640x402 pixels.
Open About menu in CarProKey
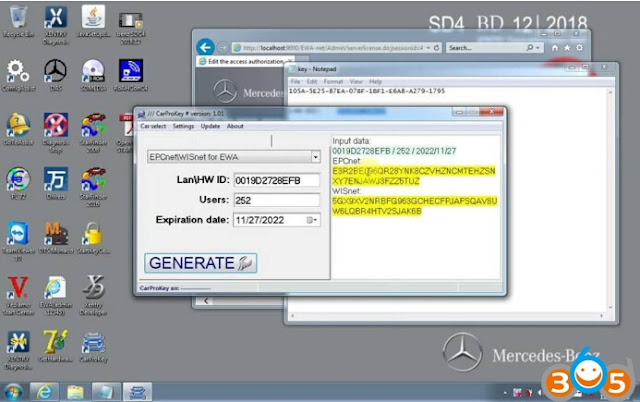click(235, 126)
